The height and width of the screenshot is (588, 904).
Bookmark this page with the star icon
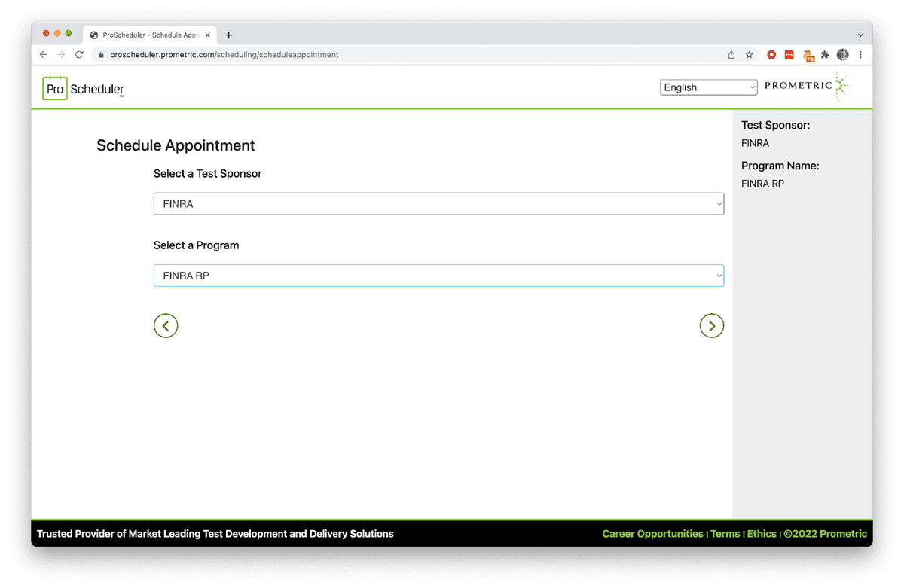tap(749, 55)
